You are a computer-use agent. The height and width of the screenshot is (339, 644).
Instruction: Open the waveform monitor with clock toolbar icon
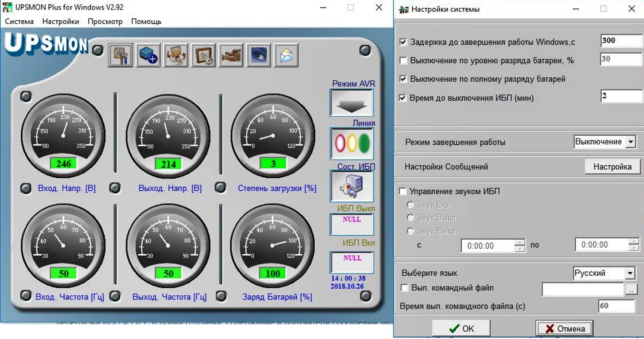tap(203, 55)
